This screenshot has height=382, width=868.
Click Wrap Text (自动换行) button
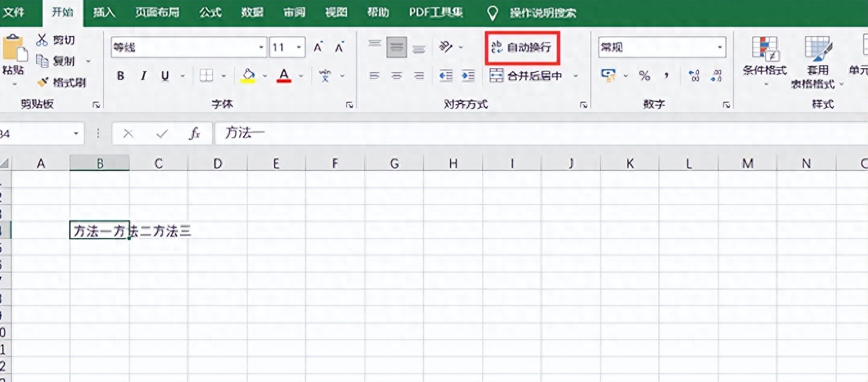[x=521, y=47]
